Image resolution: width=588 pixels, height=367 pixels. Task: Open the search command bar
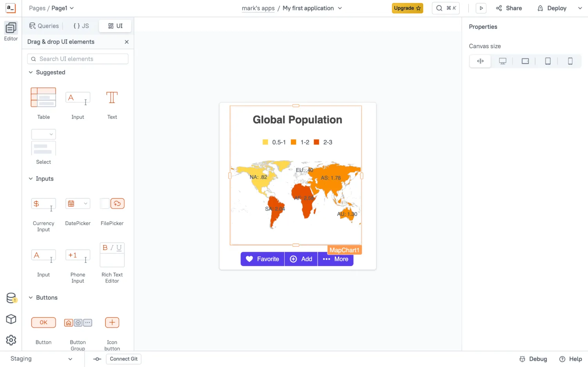446,8
